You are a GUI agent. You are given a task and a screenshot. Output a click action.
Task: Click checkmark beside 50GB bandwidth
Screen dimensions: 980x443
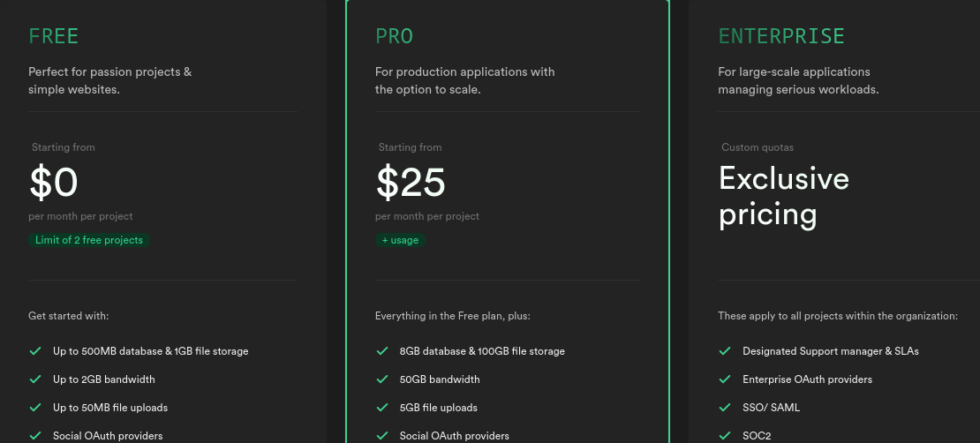(382, 379)
